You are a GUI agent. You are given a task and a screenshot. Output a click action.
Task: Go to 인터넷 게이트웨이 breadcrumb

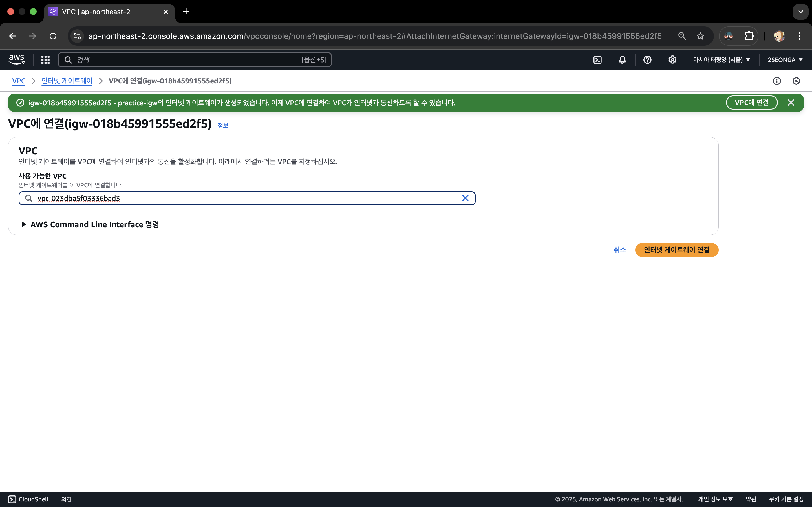point(67,81)
